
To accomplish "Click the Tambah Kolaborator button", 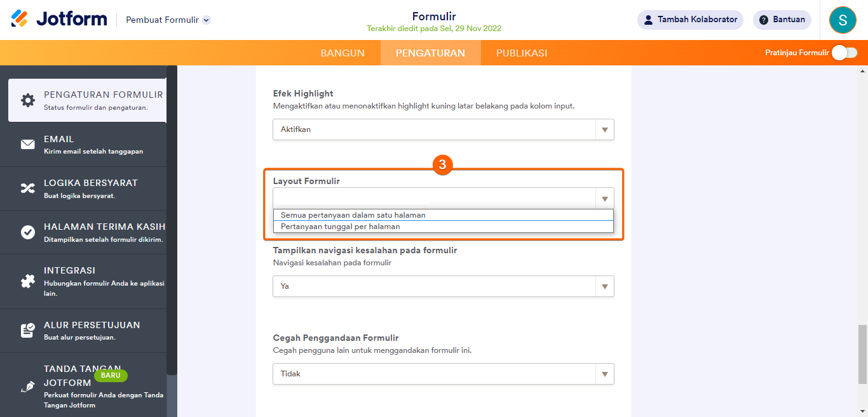I will (x=691, y=20).
